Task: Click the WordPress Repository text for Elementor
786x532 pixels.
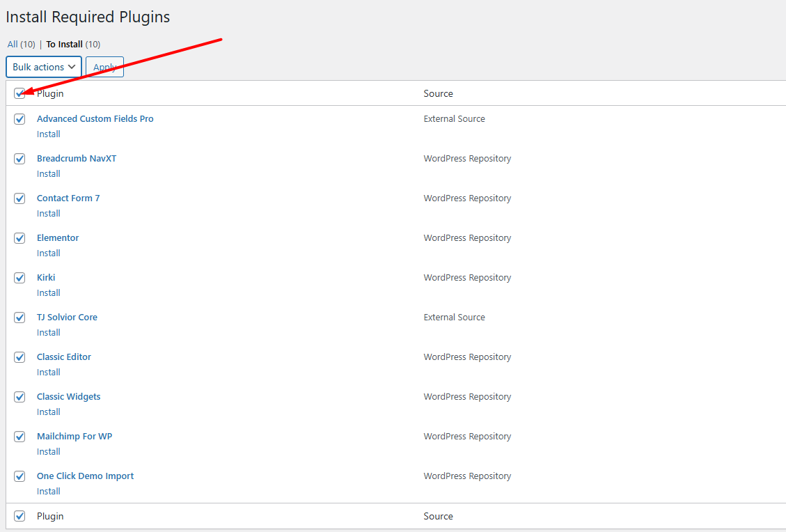Action: click(467, 237)
